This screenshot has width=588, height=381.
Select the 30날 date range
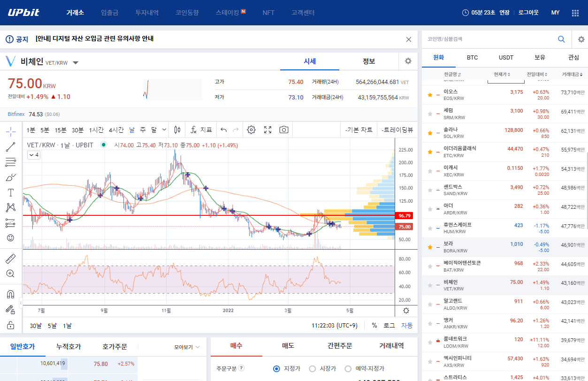point(36,326)
